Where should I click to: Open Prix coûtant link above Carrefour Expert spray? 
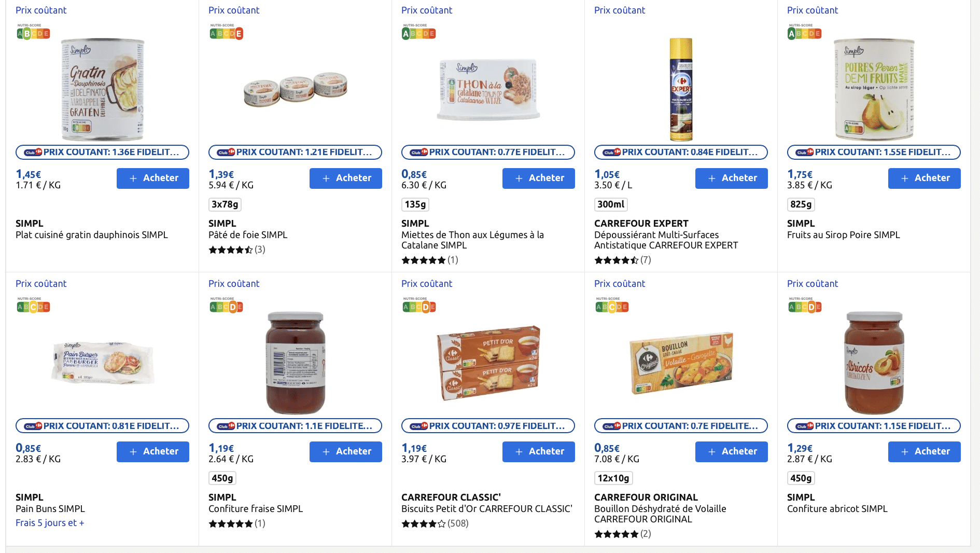(620, 10)
